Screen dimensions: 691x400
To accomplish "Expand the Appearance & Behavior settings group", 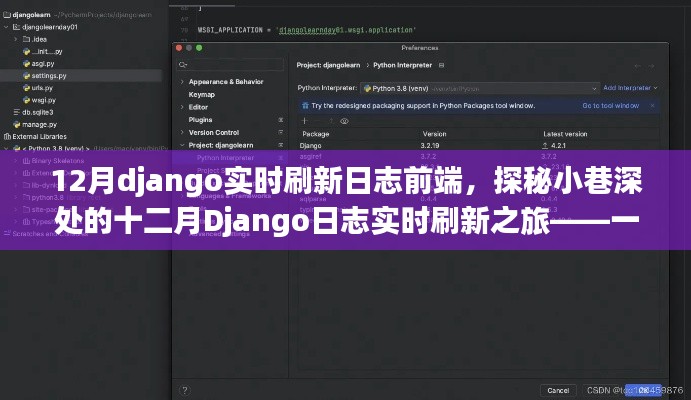I will pyautogui.click(x=182, y=82).
